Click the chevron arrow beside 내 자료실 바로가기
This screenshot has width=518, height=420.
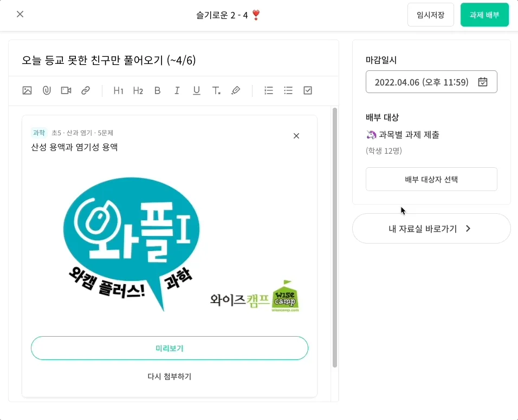pos(468,228)
